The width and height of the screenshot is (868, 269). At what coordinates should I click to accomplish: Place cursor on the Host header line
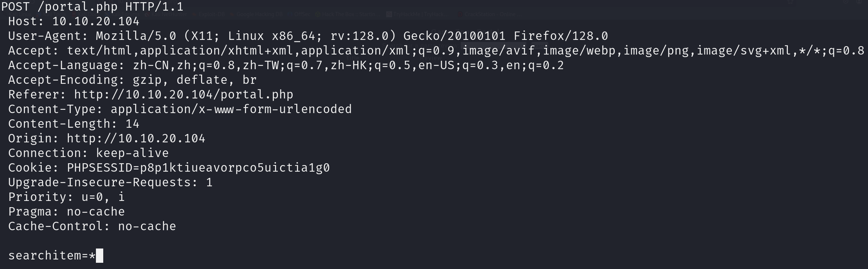pyautogui.click(x=74, y=22)
